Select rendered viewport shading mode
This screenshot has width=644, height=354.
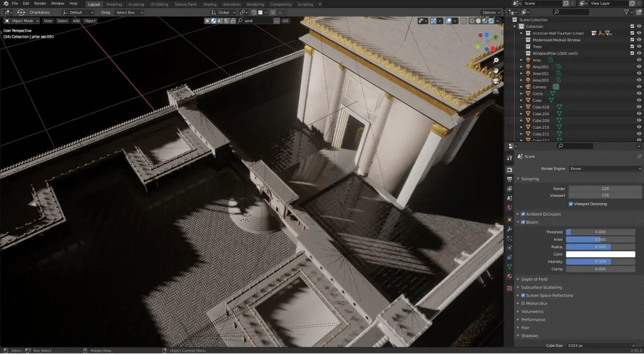pyautogui.click(x=491, y=20)
